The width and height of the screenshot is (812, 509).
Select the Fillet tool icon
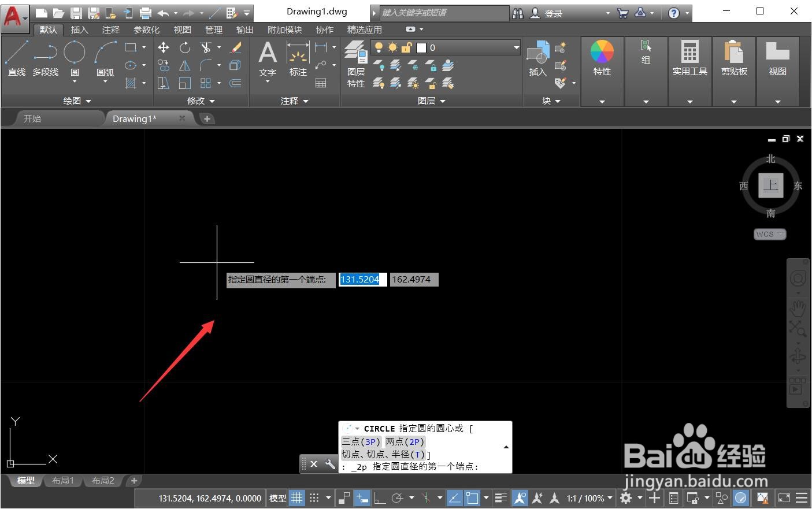[206, 65]
